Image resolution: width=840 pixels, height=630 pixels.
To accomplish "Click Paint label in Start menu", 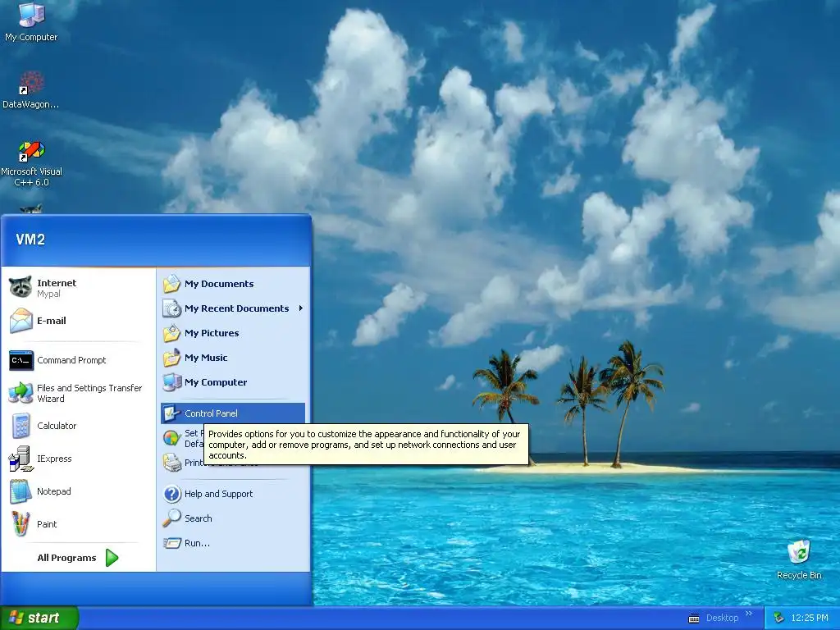I will pos(47,524).
